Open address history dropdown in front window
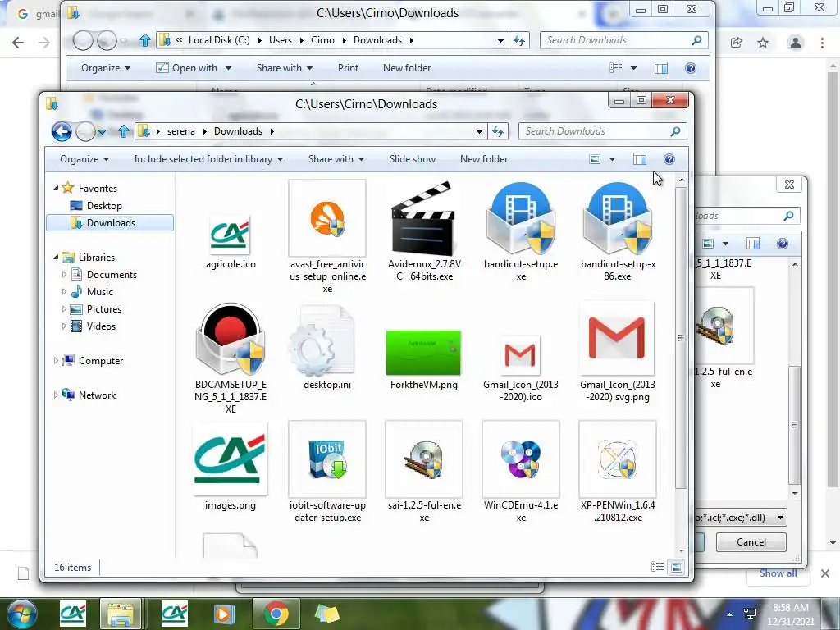This screenshot has width=840, height=630. pyautogui.click(x=479, y=131)
